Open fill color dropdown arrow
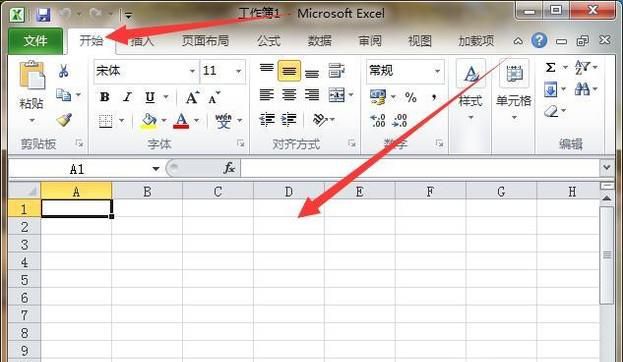Viewport: 623px width, 362px height. pos(163,120)
